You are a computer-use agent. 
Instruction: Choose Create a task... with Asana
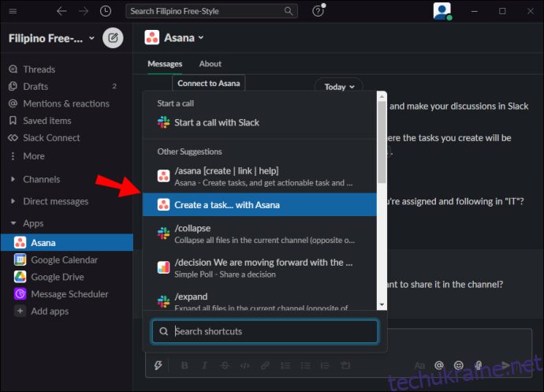(x=259, y=205)
